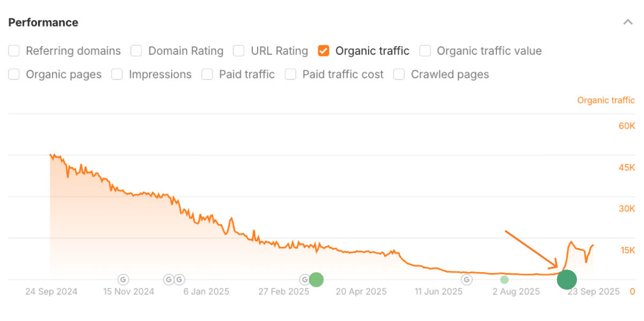Select the large green marker the arrow points to
This screenshot has width=644, height=321.
click(567, 280)
